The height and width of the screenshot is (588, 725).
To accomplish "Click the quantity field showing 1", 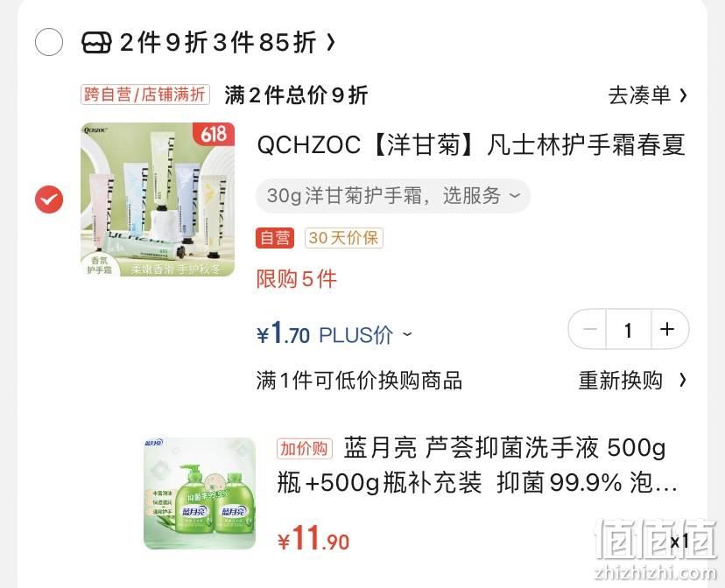I will 629,329.
